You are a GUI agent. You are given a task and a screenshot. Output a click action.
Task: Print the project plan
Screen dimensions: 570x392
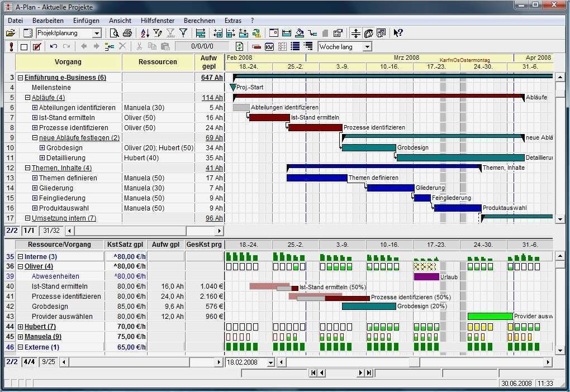(x=127, y=32)
